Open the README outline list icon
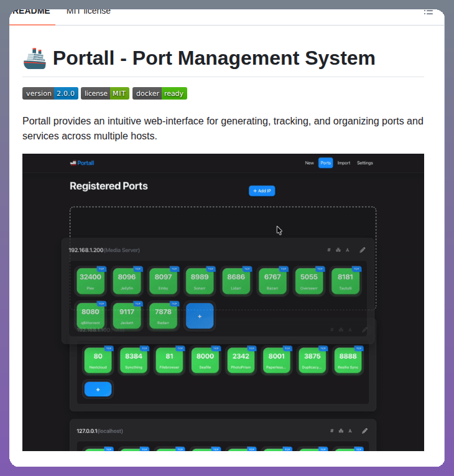 click(x=429, y=12)
